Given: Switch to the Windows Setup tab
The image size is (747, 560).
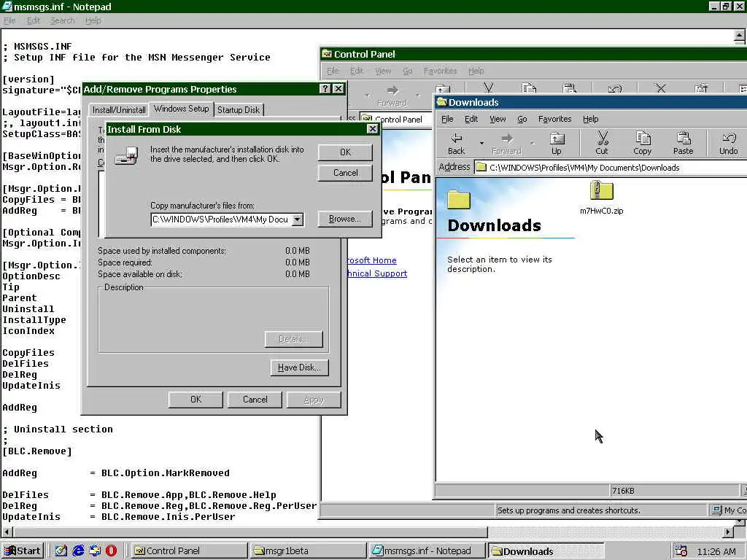Looking at the screenshot, I should [182, 109].
